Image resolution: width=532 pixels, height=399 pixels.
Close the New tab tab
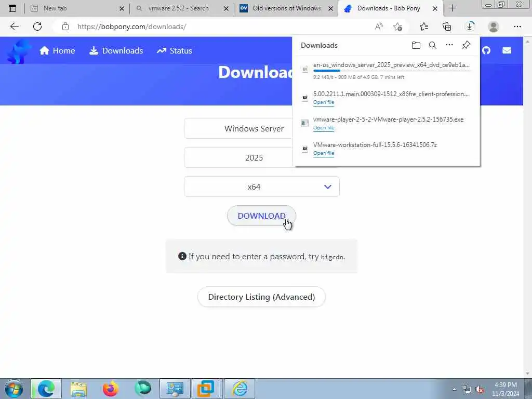coord(122,8)
